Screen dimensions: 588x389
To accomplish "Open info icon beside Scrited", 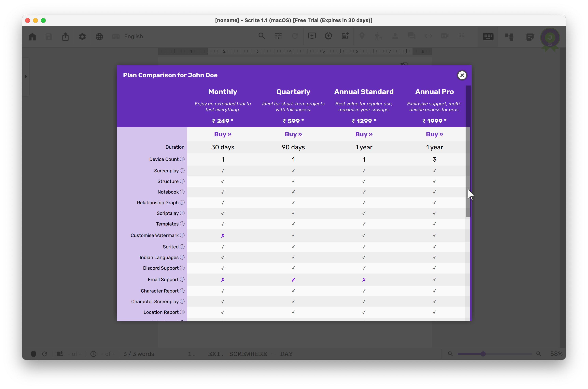I will [x=182, y=247].
